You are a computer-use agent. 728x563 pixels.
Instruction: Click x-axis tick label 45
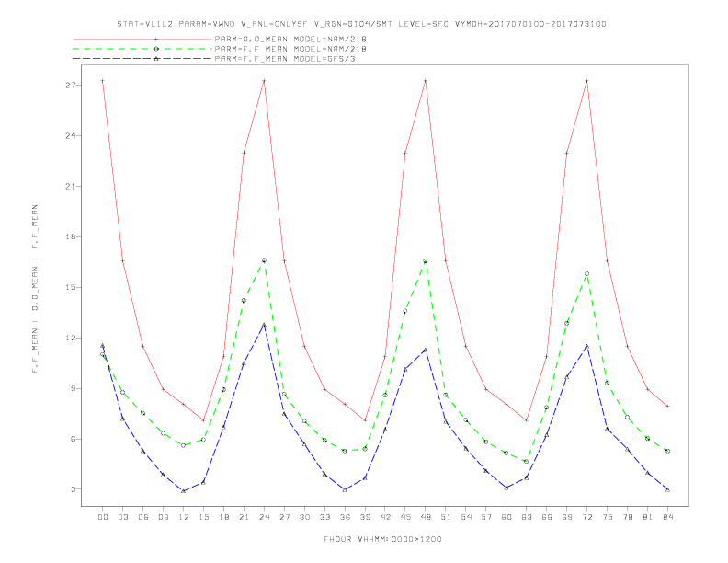405,517
